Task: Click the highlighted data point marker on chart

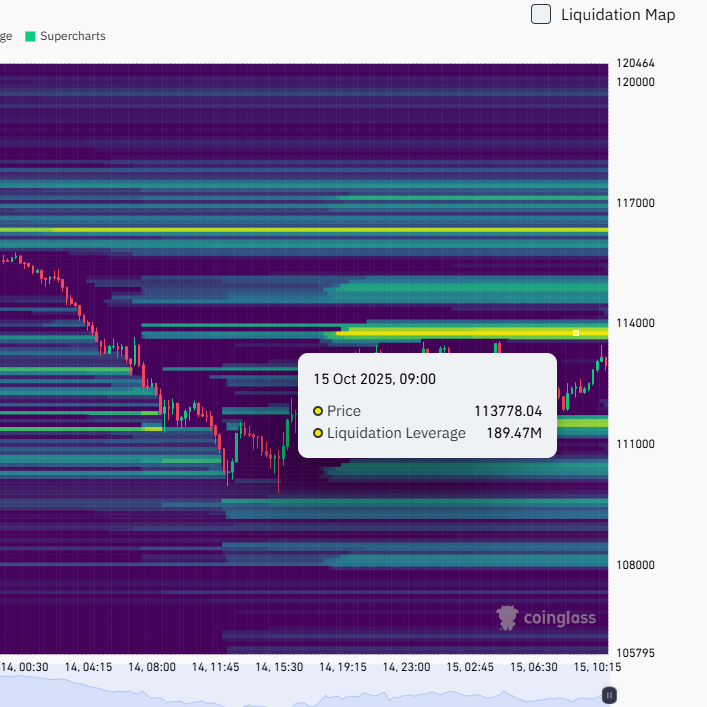Action: coord(576,333)
